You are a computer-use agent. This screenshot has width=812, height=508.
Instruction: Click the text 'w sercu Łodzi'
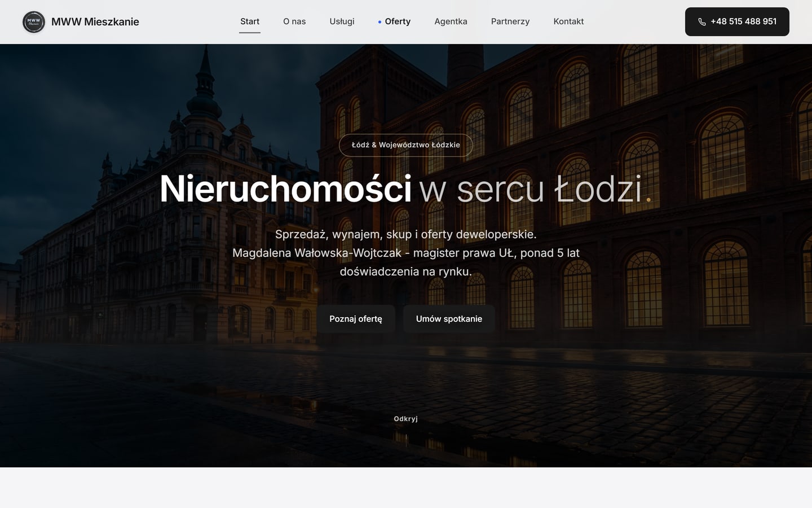[x=531, y=189]
